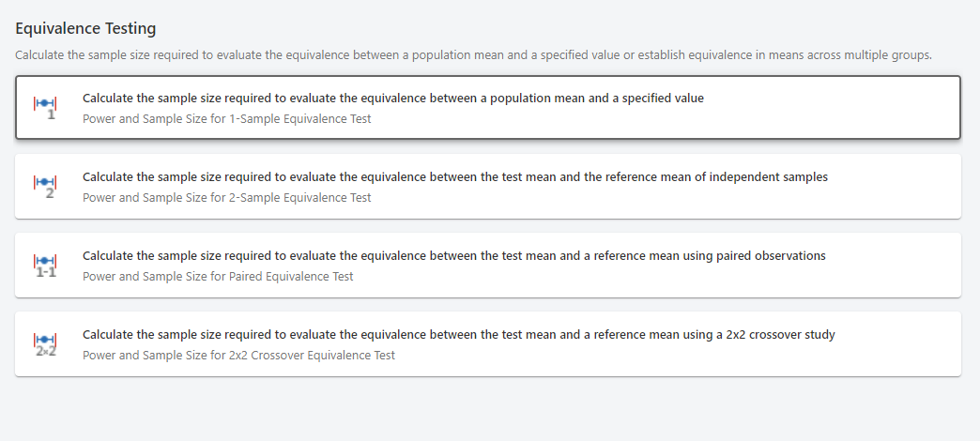Open the 2x2 crossover study title
980x441 pixels.
coord(458,334)
